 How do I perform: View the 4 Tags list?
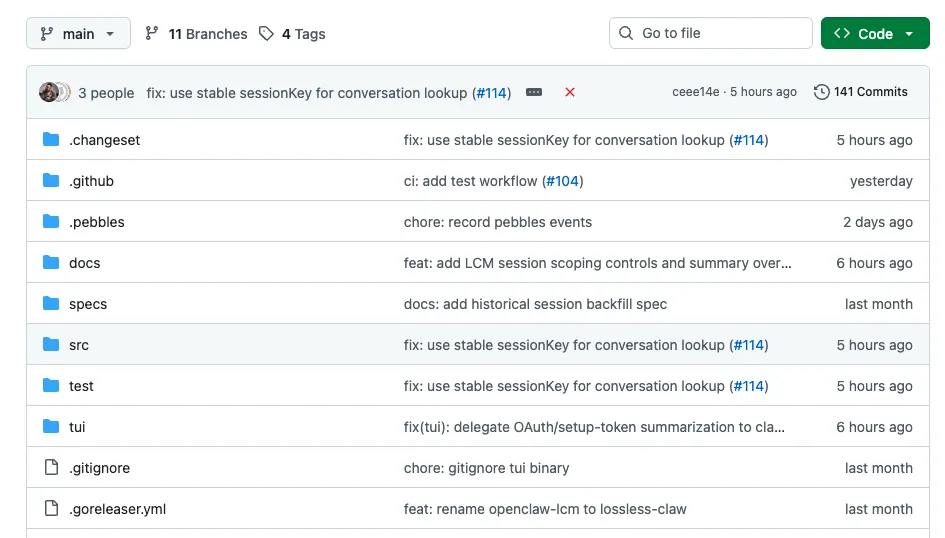point(292,34)
